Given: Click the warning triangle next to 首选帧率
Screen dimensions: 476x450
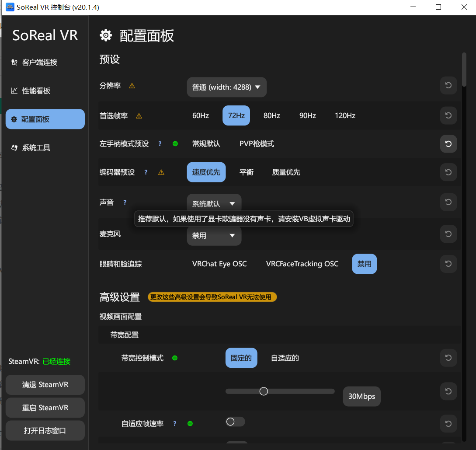Looking at the screenshot, I should click(x=139, y=116).
